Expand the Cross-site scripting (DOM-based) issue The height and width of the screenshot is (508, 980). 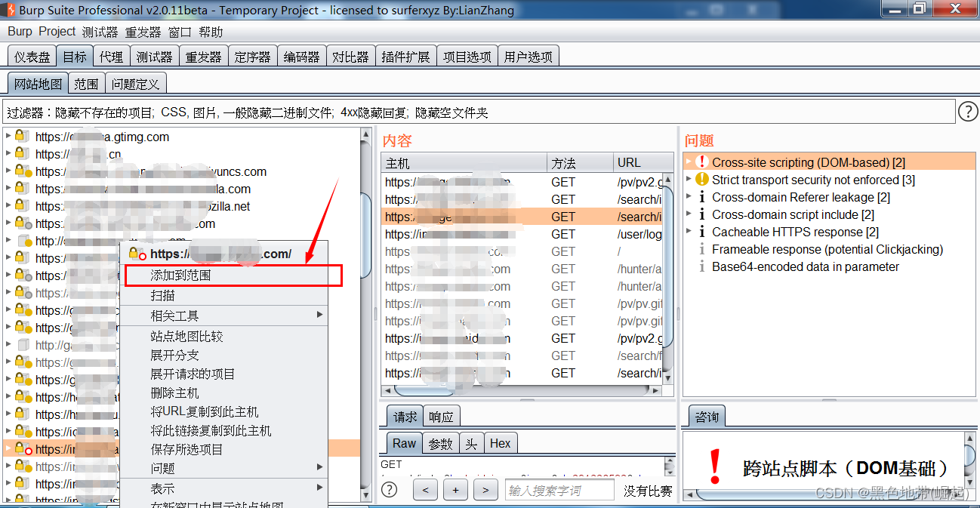[689, 162]
